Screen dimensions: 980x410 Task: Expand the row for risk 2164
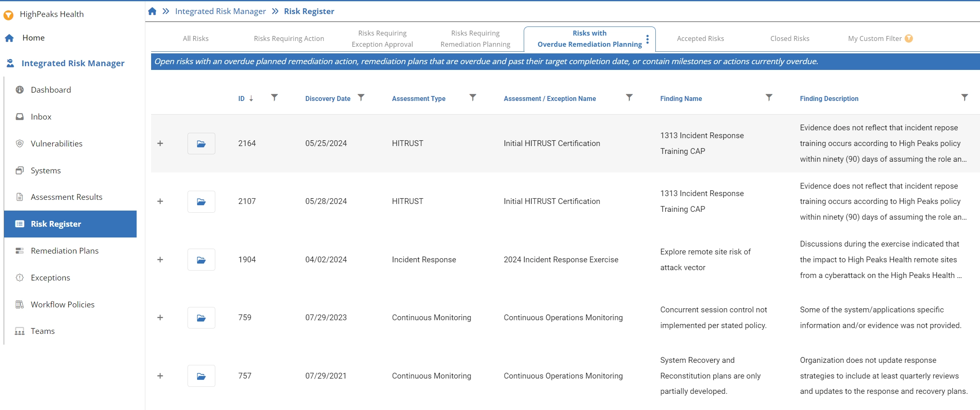[x=160, y=144]
